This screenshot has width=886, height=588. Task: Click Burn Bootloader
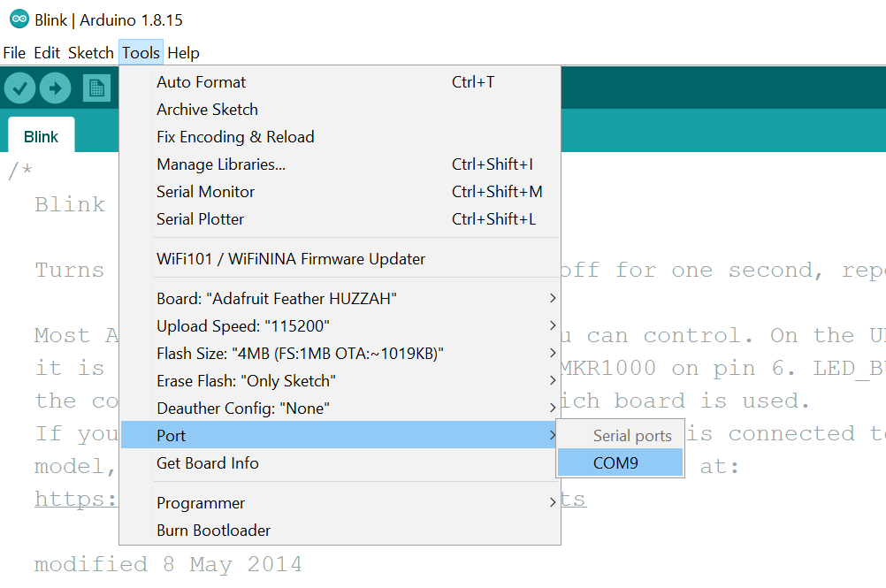coord(214,531)
